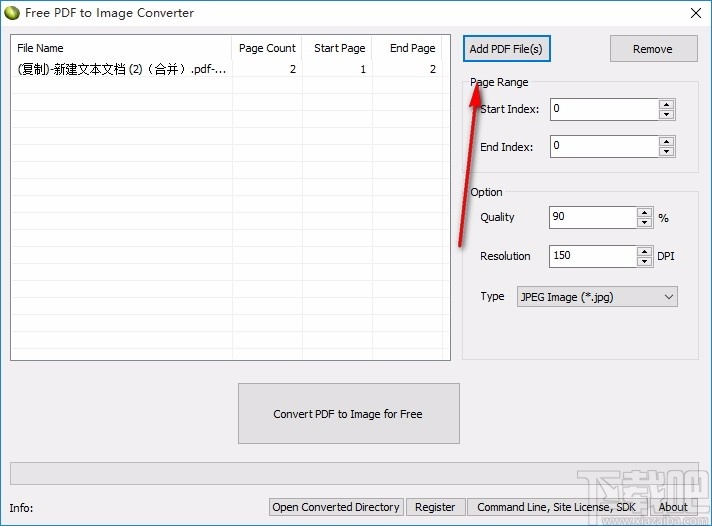The height and width of the screenshot is (526, 712).
Task: Decrease Start Index with down arrow
Action: tap(667, 114)
